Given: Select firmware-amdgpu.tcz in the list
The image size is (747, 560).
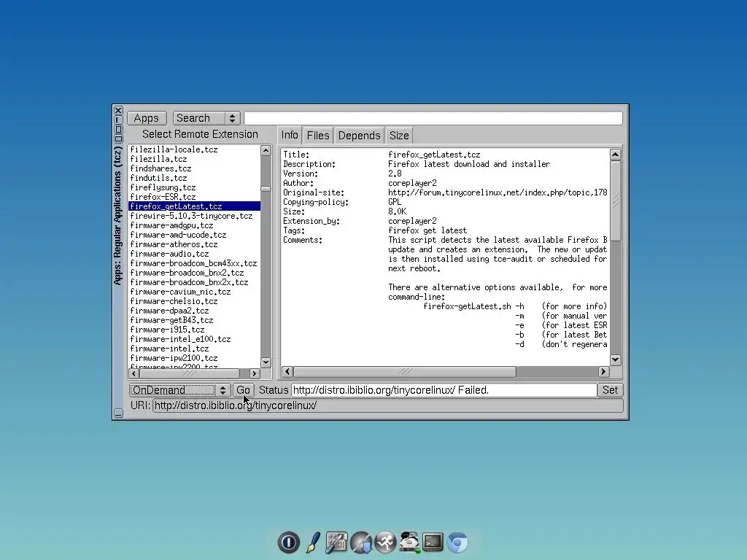Looking at the screenshot, I should click(x=194, y=225).
